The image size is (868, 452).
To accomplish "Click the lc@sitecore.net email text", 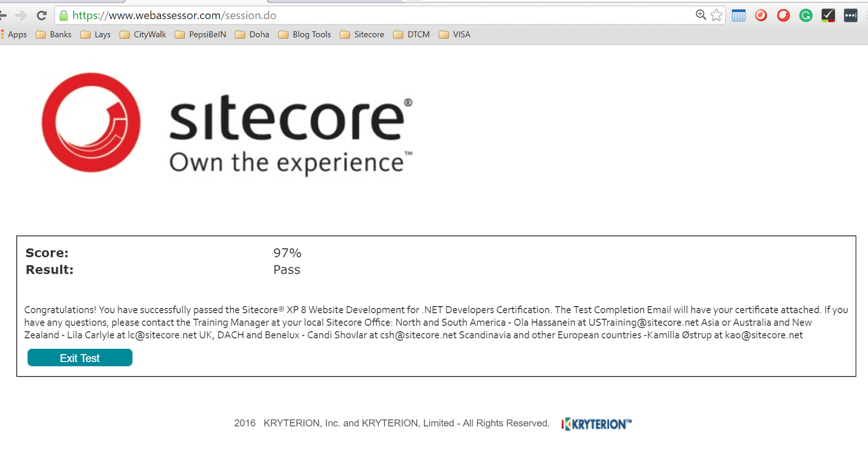I will click(x=162, y=335).
